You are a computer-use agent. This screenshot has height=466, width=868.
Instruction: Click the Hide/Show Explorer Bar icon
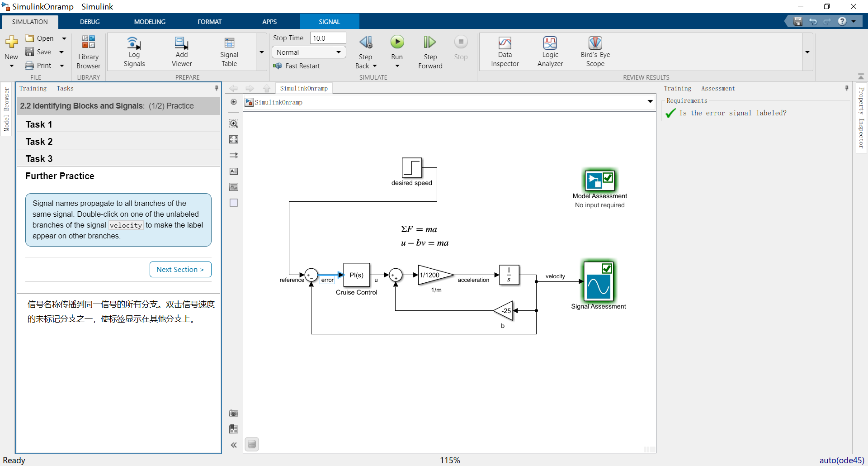pyautogui.click(x=234, y=102)
